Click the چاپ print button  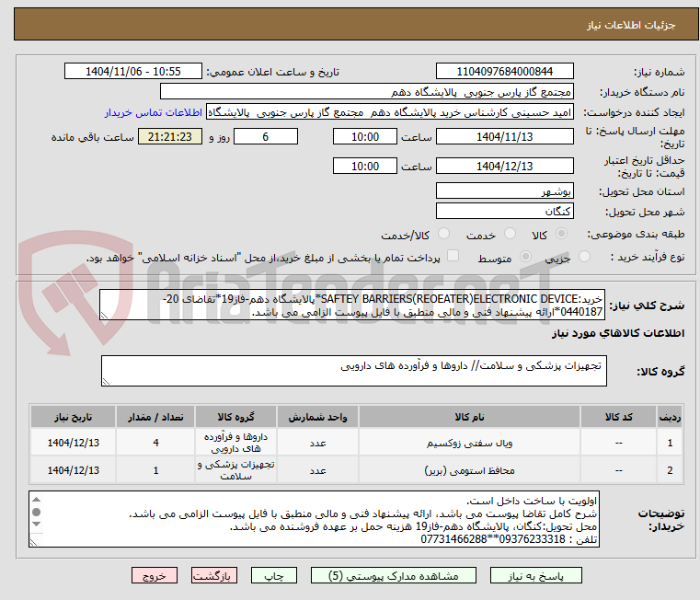pyautogui.click(x=274, y=575)
